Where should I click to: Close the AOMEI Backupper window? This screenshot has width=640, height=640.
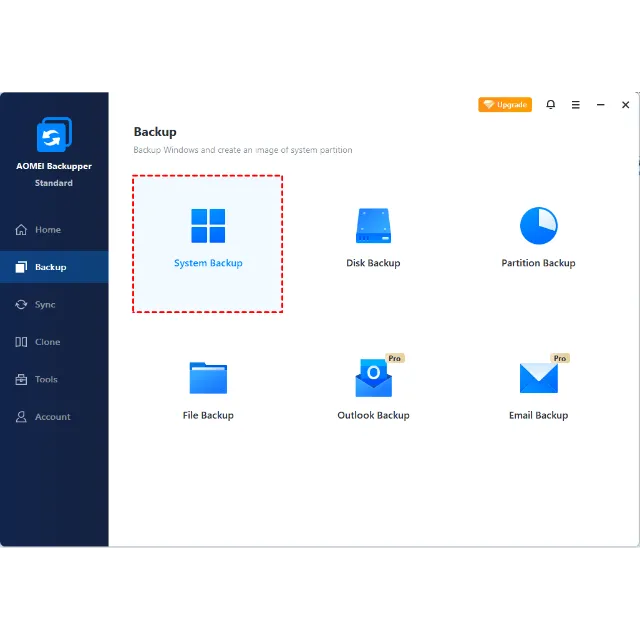point(625,105)
